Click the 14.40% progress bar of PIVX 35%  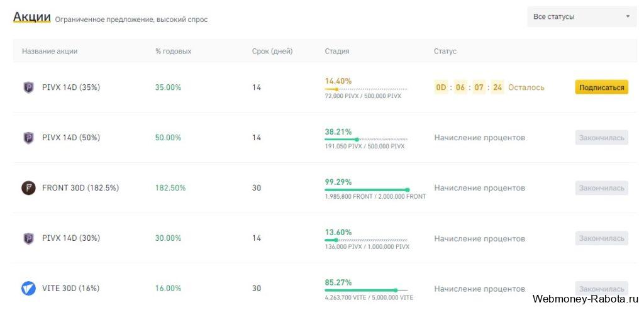[x=365, y=89]
